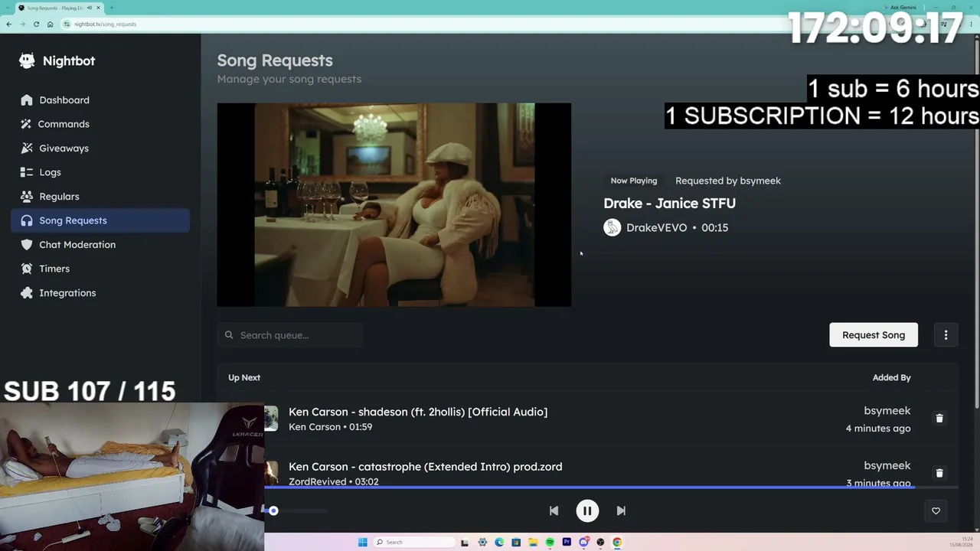
Task: Open the Dashboard page in sidebar
Action: click(100, 100)
